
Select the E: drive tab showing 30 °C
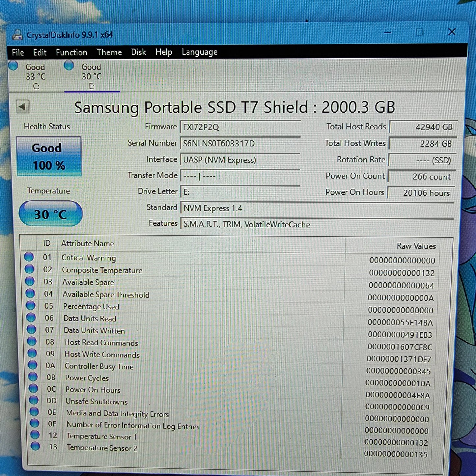tap(92, 76)
